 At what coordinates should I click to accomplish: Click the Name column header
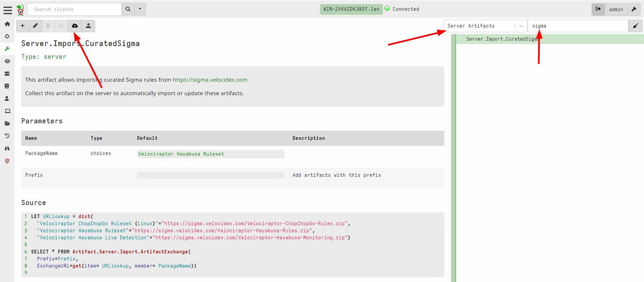click(x=31, y=138)
